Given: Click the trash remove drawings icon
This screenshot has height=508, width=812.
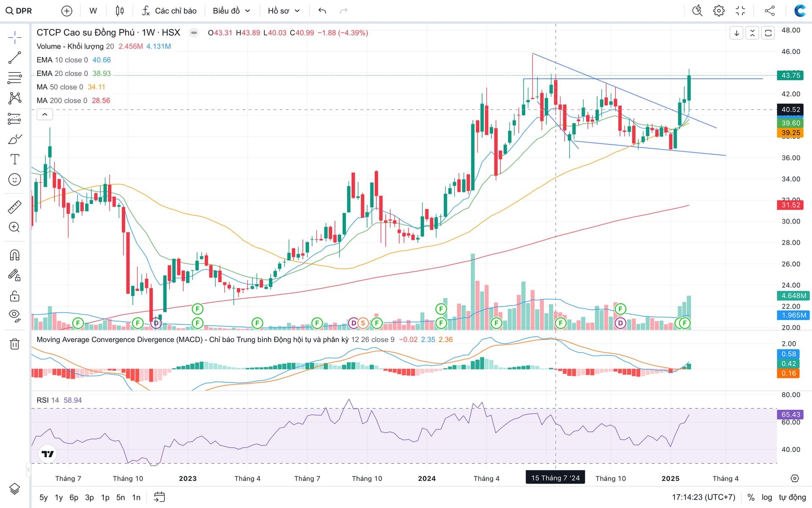Looking at the screenshot, I should (14, 344).
